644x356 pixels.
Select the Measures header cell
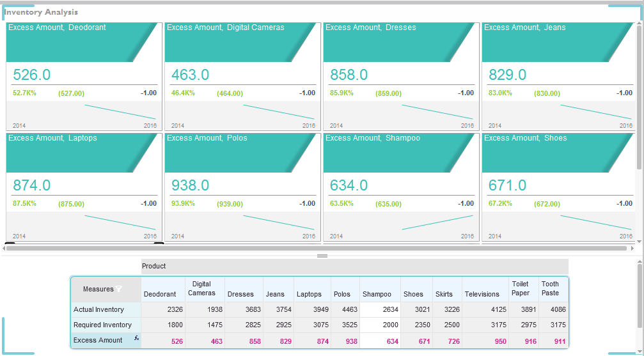tap(98, 290)
